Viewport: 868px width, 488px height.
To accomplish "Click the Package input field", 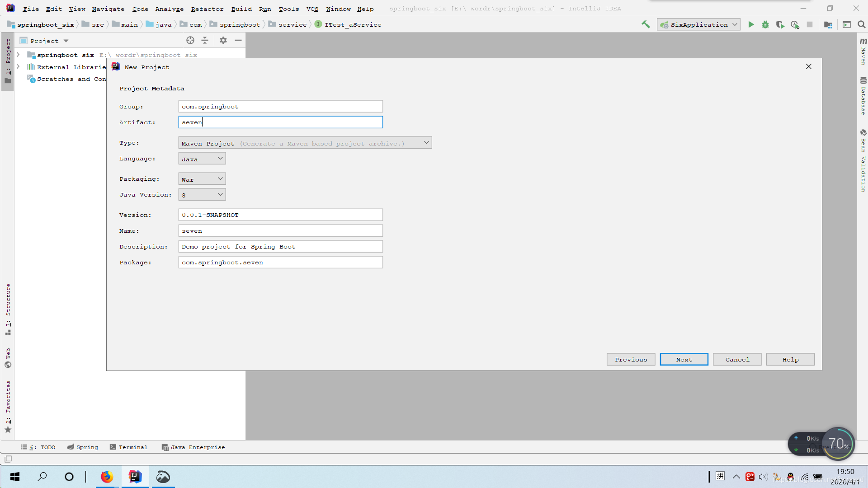I will click(280, 262).
